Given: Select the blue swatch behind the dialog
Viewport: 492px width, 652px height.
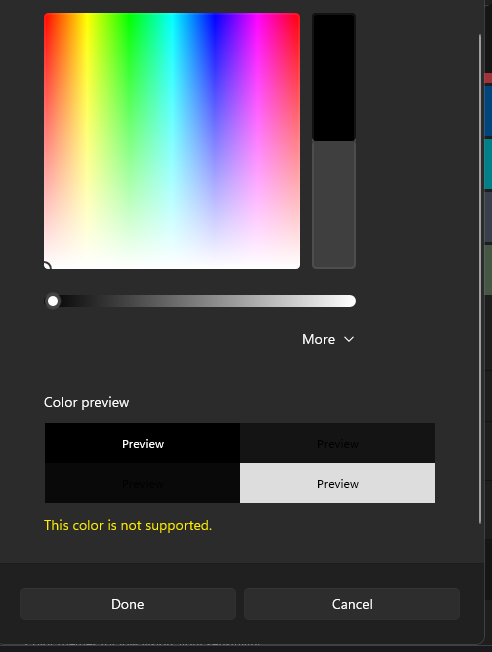Looking at the screenshot, I should point(488,111).
